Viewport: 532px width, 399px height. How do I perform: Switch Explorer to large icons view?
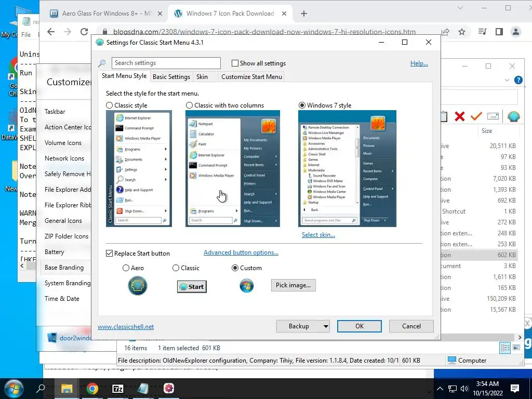tap(516, 348)
